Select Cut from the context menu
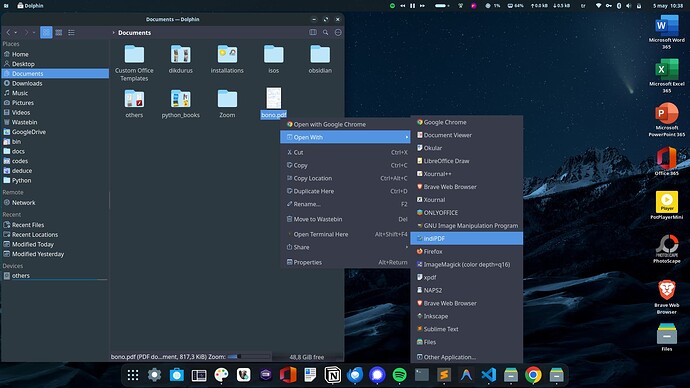This screenshot has height=388, width=690. [x=345, y=152]
